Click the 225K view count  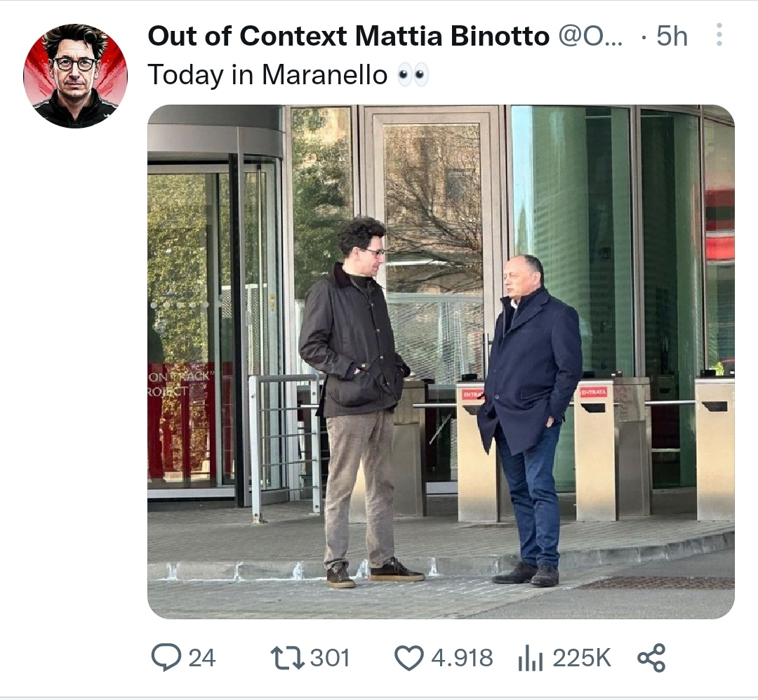pyautogui.click(x=581, y=658)
